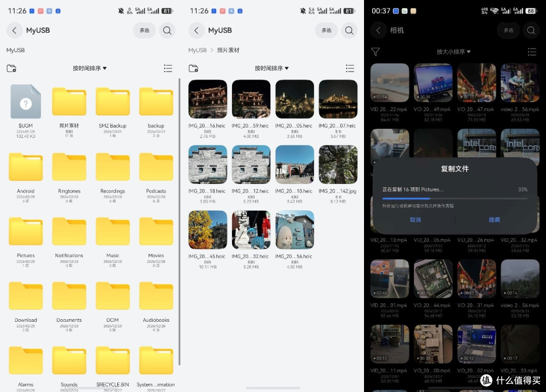
Task: Play video VID_20...47.mp4
Action: point(477,83)
